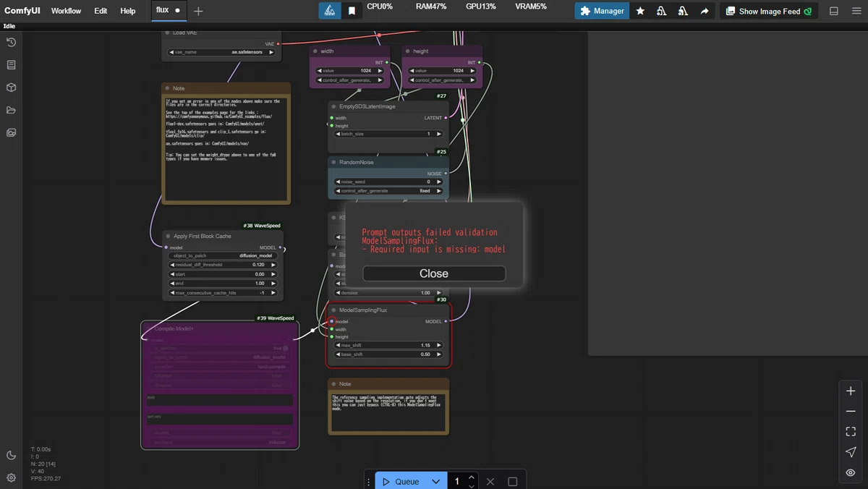Image resolution: width=868 pixels, height=489 pixels.
Task: Click the max_consecutive_cache_hits field
Action: pos(222,293)
